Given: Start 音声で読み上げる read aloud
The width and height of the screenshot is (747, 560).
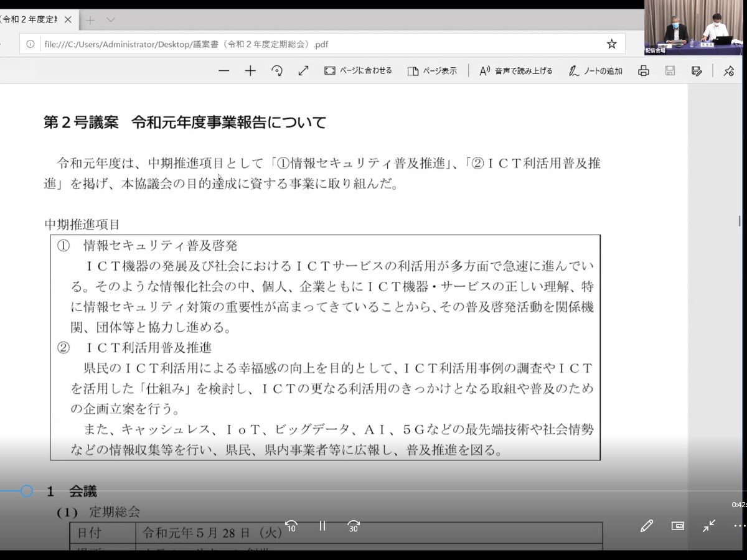Looking at the screenshot, I should 515,71.
